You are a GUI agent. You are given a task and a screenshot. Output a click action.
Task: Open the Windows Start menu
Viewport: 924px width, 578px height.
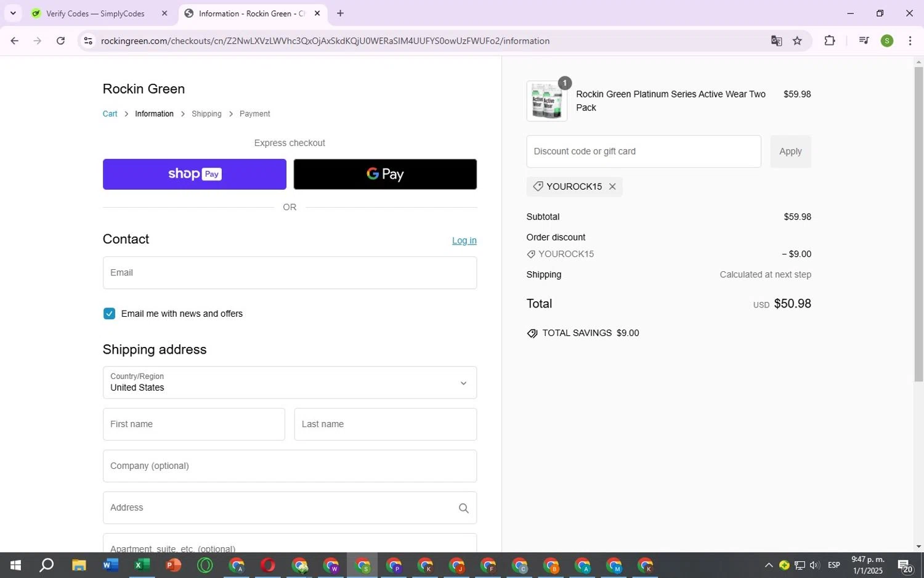[x=15, y=565]
